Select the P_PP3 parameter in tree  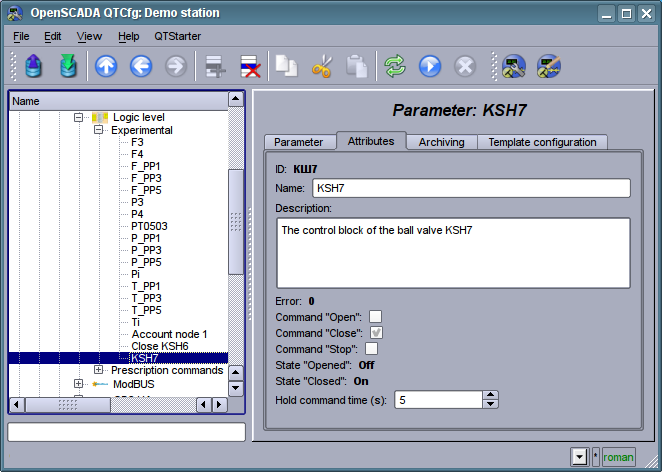[146, 250]
